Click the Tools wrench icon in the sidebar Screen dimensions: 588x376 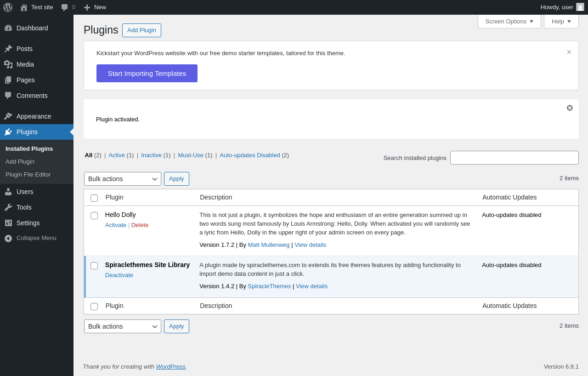(8, 207)
